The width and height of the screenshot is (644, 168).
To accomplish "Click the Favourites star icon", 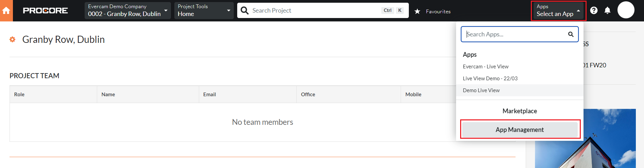I will (417, 12).
